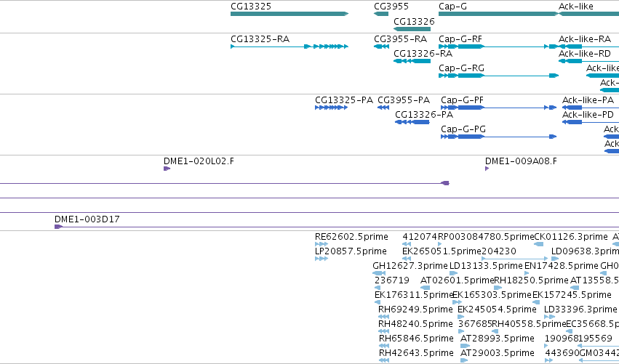Select the DME1-009A08.F marker arrow
Screen dimensions: 619x364
pos(487,169)
